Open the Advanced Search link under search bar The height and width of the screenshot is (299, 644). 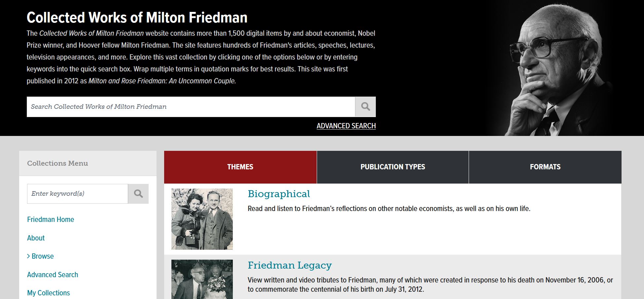[346, 126]
